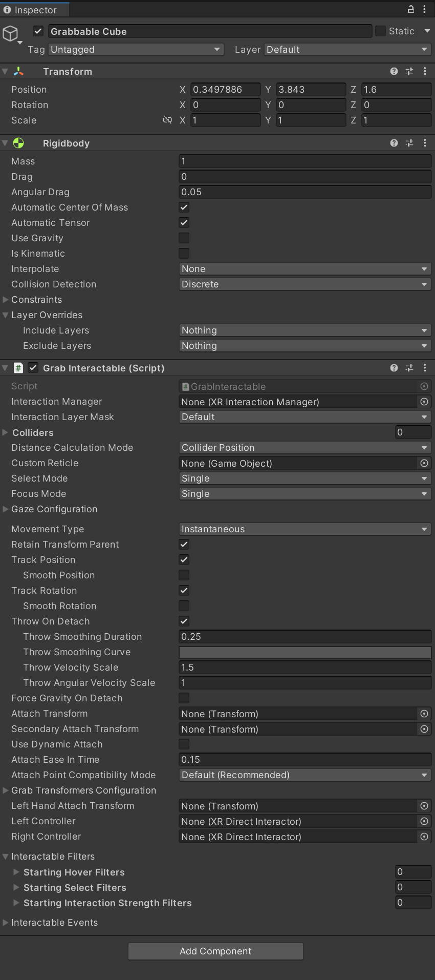Screen dimensions: 435x980
Task: Select the Inspector tab
Action: 34,10
